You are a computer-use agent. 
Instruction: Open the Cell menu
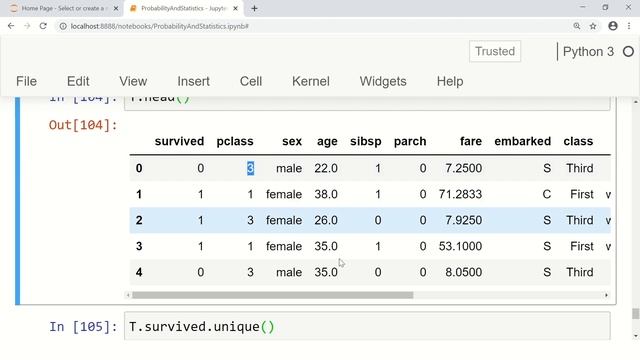[x=251, y=81]
